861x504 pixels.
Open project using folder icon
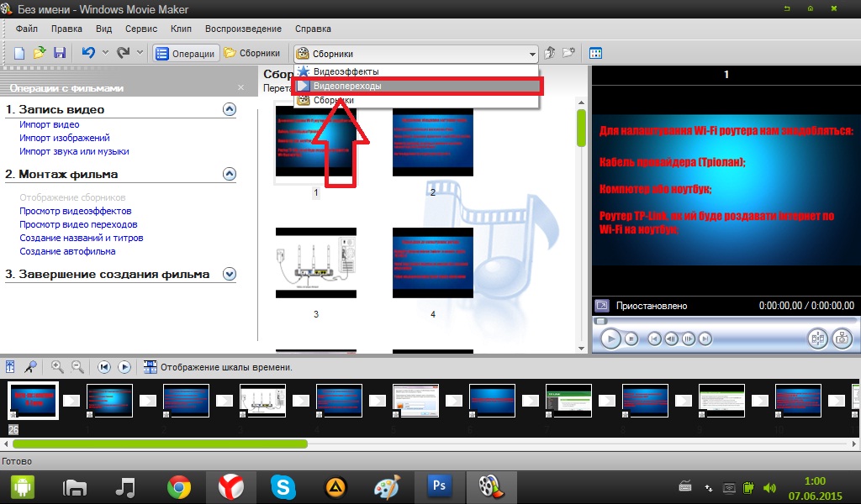pos(40,53)
